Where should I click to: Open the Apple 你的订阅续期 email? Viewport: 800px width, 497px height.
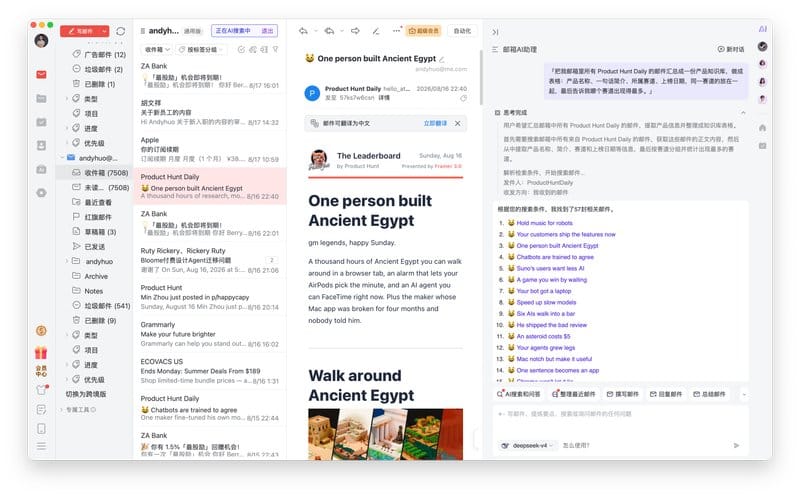210,150
